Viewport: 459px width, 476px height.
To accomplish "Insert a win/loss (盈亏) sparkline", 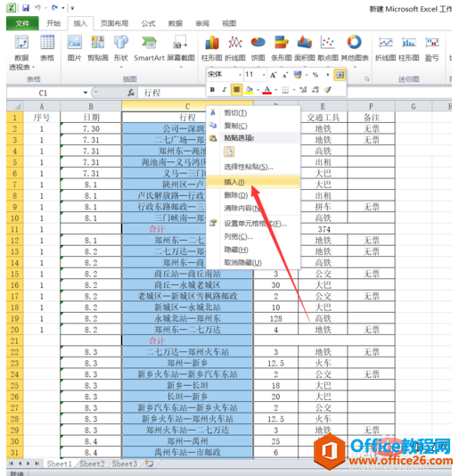I will 432,48.
